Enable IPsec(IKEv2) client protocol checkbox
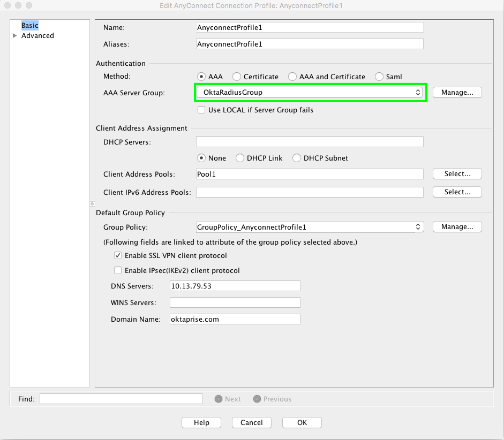Screen dimensions: 504x440 coord(118,270)
